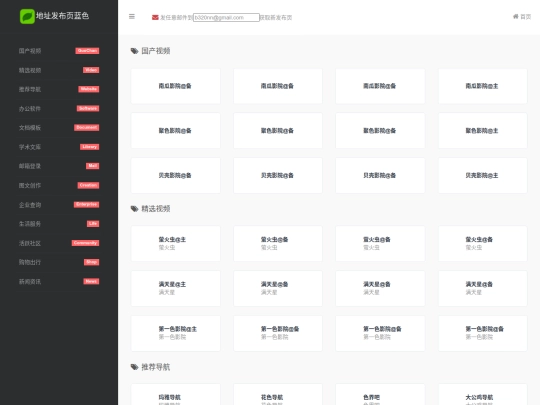Click the red envelope mail icon

(155, 17)
